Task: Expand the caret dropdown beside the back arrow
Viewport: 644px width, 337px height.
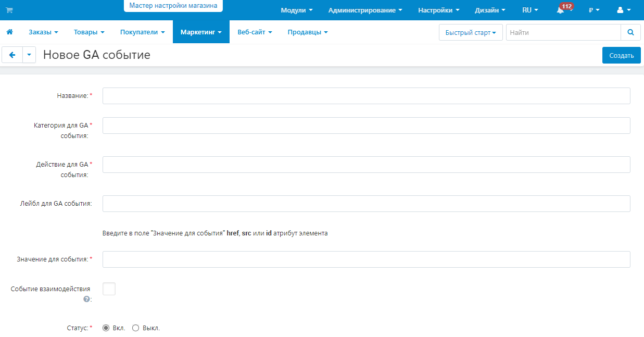Action: tap(29, 55)
